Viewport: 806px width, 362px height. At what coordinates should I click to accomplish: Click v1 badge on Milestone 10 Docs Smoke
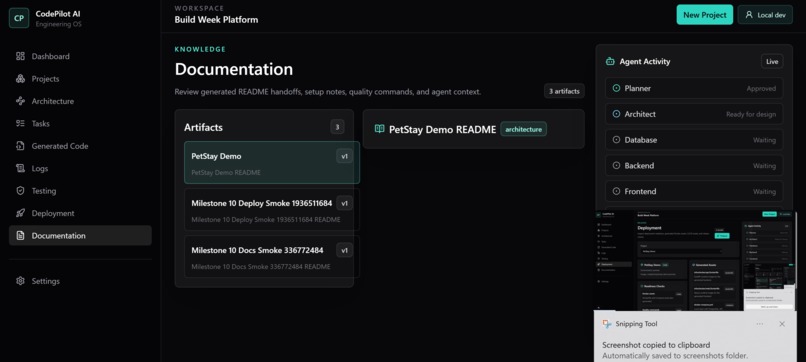click(x=344, y=250)
